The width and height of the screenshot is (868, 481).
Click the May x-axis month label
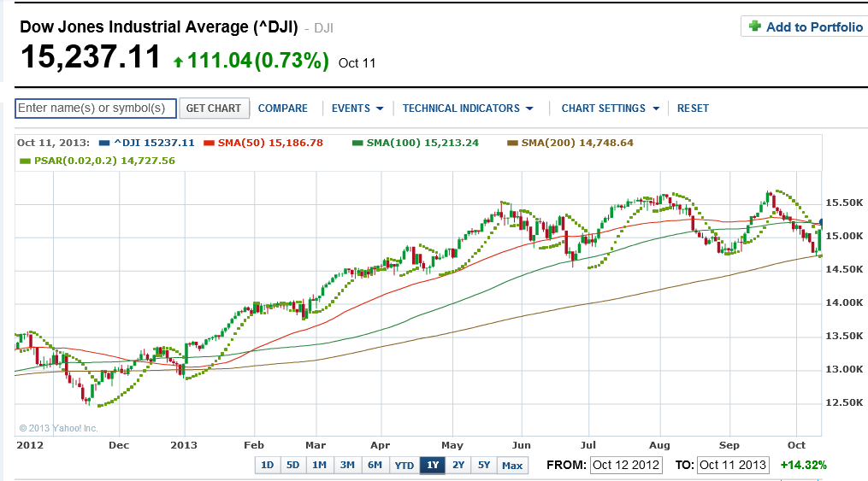[x=452, y=445]
